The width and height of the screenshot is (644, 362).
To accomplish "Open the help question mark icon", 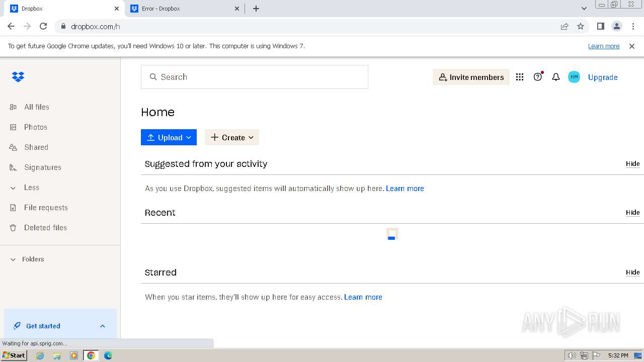I will coord(538,77).
